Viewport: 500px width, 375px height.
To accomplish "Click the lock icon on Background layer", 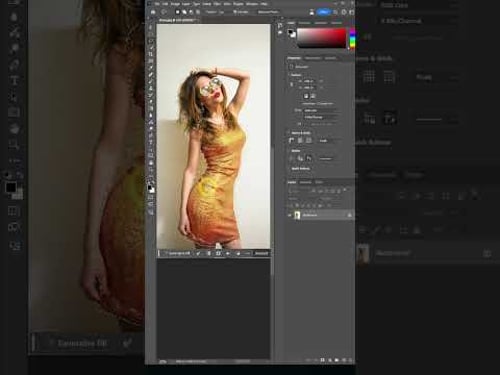I will pos(350,215).
